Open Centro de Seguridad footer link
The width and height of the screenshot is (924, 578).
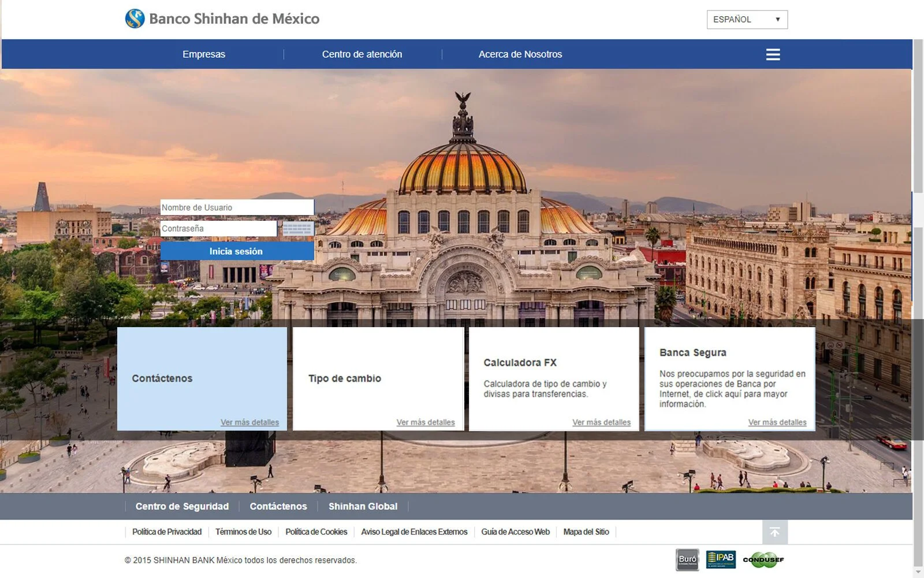tap(182, 506)
